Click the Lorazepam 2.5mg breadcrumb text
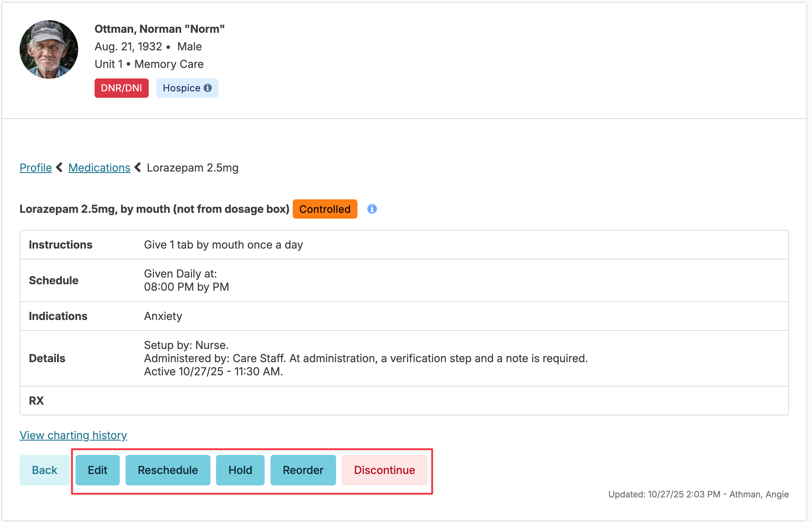Screen dimensions: 812x522 (193, 168)
